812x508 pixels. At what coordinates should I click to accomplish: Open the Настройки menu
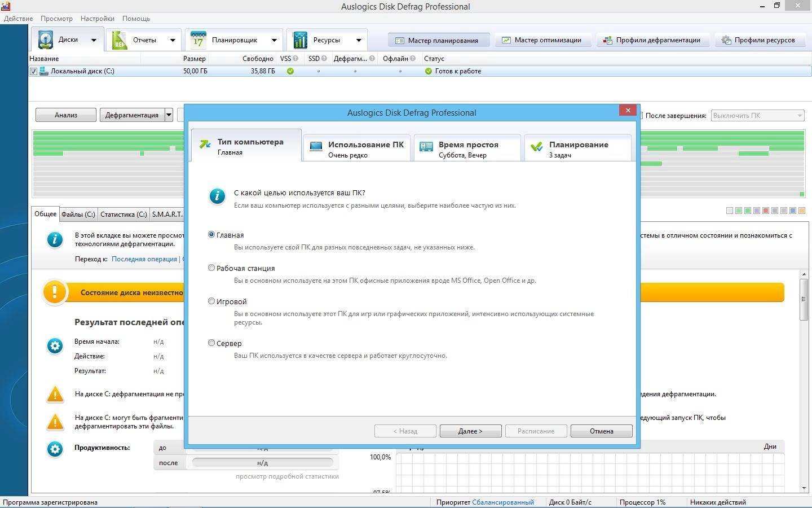[98, 19]
